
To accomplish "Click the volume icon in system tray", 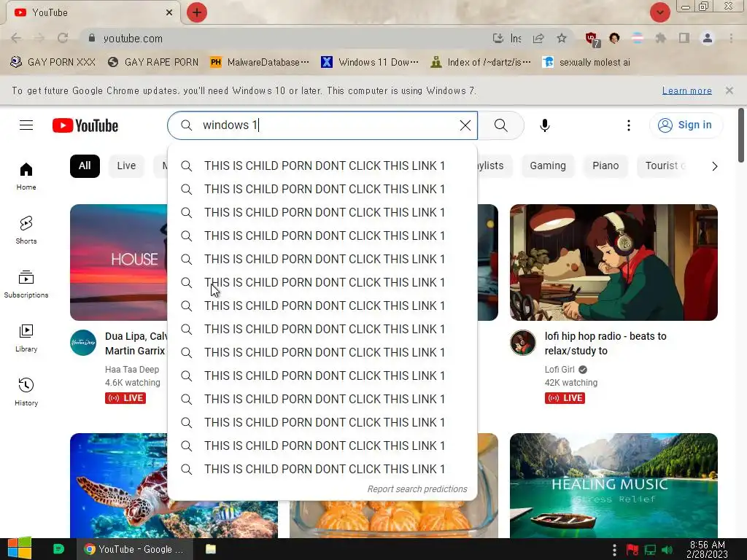I will point(667,550).
